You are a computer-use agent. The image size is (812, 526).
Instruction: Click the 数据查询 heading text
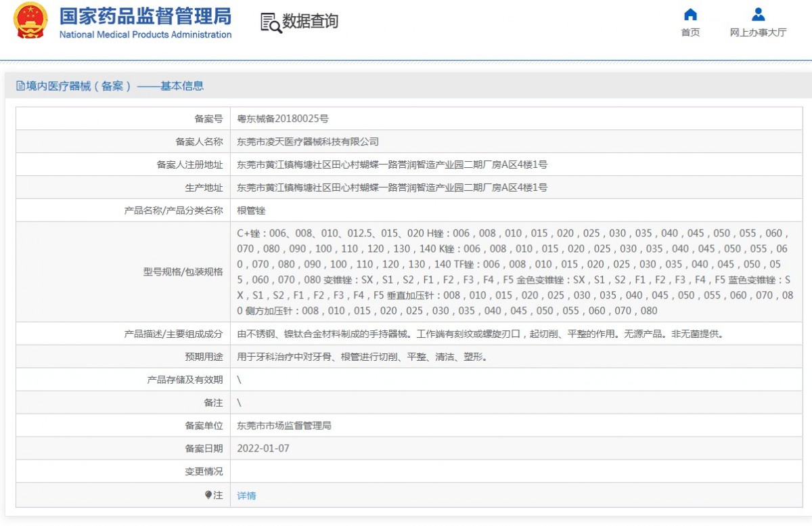pos(310,22)
